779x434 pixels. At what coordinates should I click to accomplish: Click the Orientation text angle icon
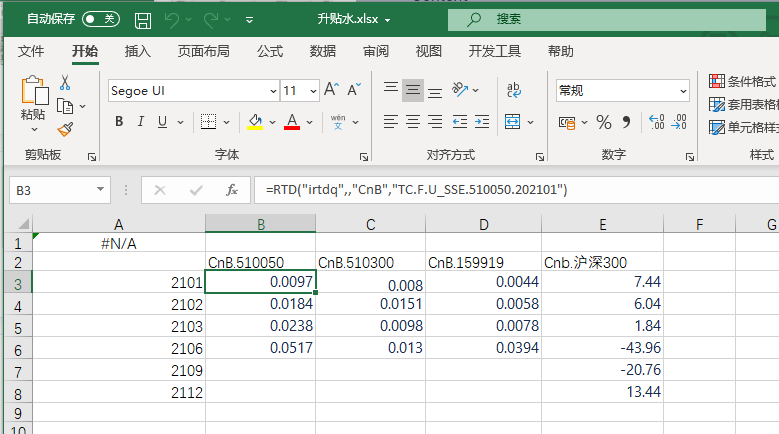point(460,89)
